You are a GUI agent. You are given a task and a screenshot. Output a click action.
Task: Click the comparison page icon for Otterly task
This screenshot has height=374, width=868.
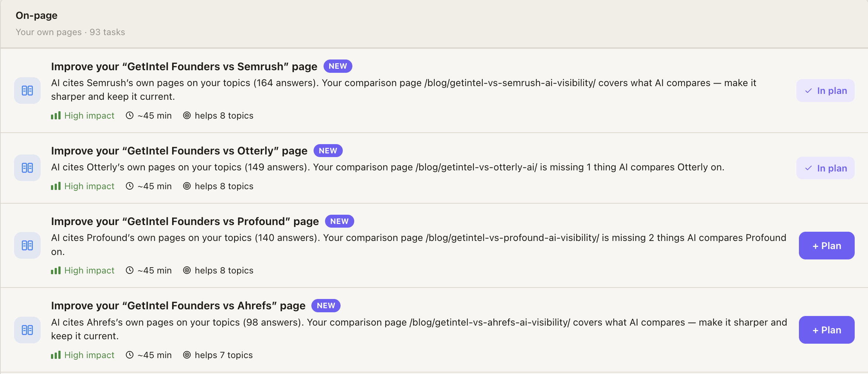click(27, 168)
